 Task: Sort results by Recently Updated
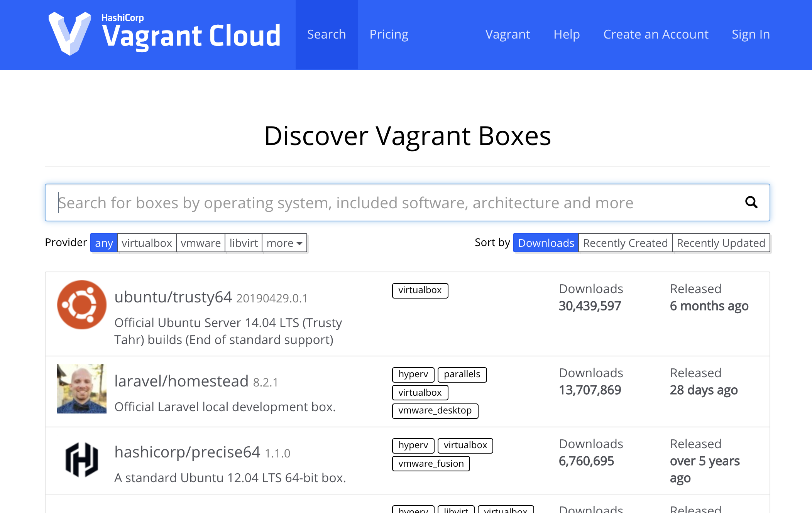(721, 243)
